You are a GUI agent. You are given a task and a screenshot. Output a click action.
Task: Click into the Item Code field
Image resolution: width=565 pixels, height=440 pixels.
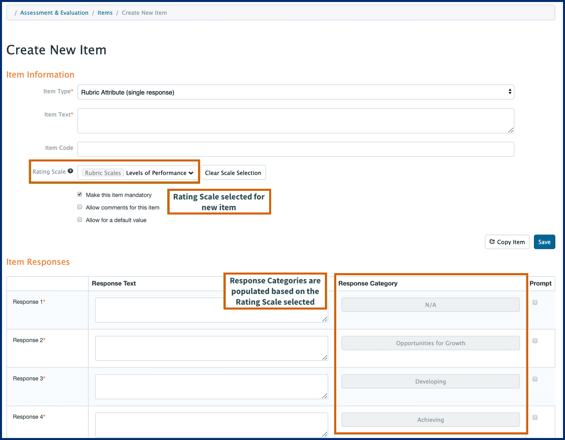(295, 149)
